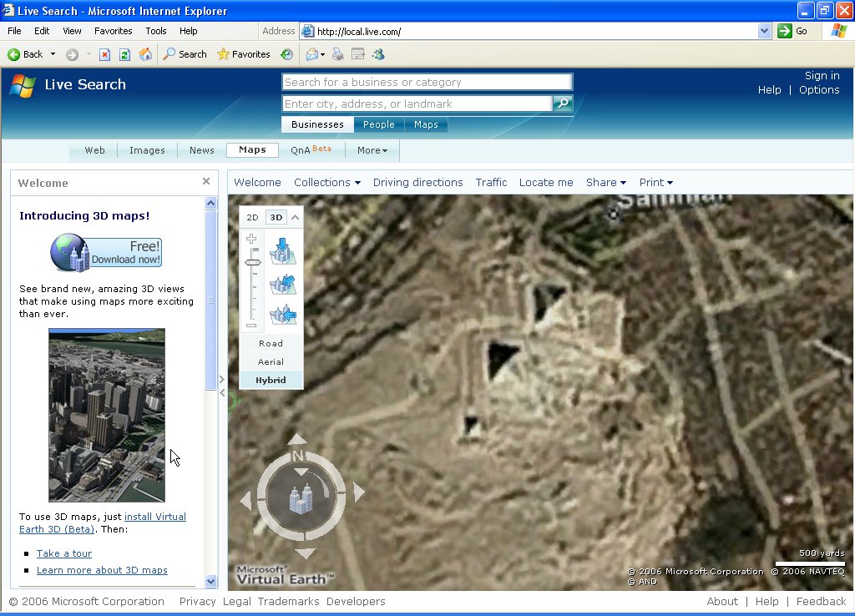Select the Businesses search tab
Viewport: 855px width, 616px height.
(318, 124)
